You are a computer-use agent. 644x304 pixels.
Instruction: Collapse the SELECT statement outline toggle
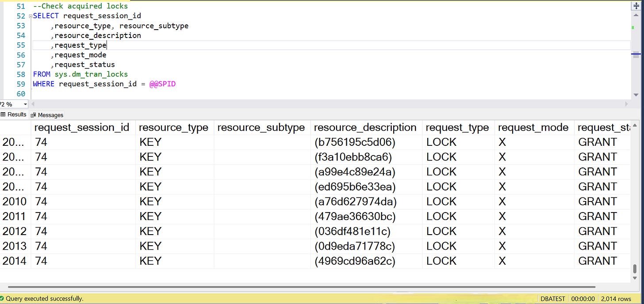[x=30, y=16]
